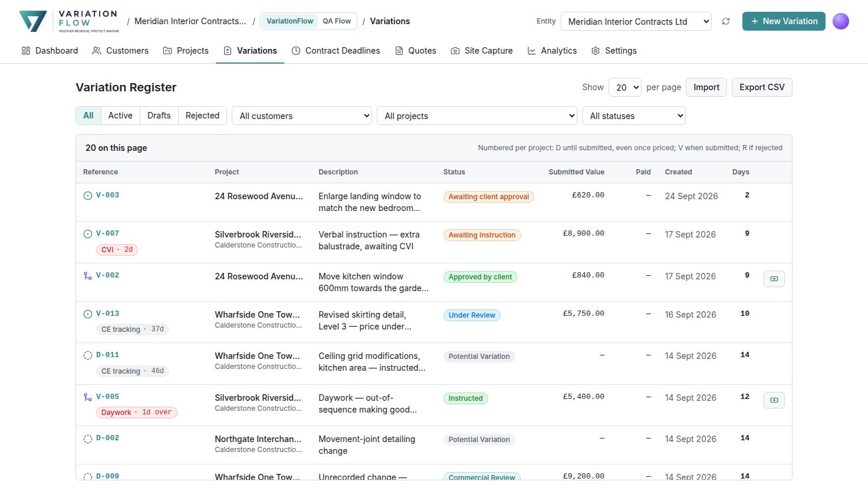Open the purple user avatar

[x=841, y=21]
